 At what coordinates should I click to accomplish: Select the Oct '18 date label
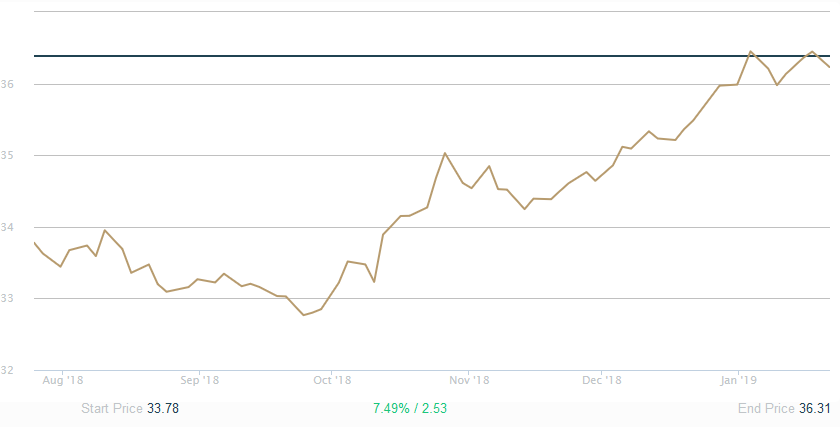332,381
